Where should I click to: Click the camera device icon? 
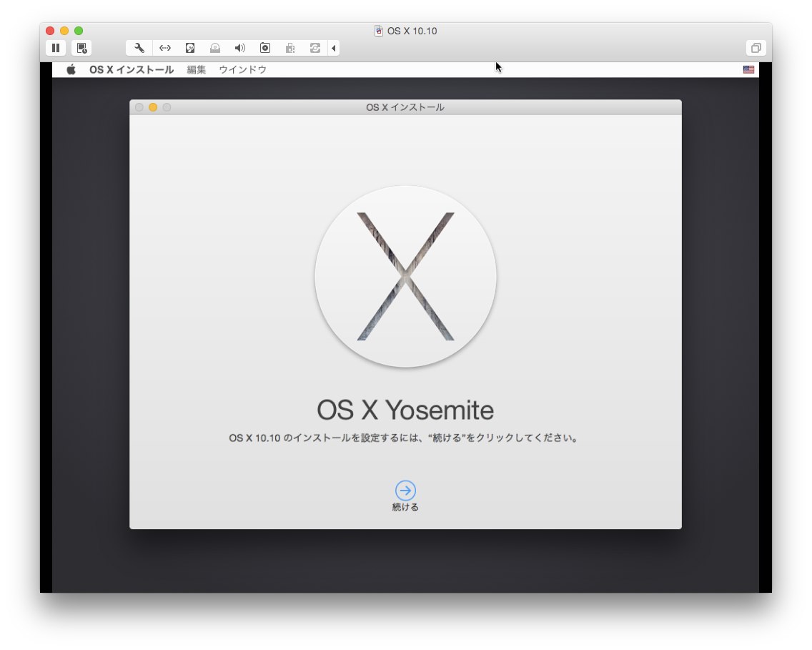click(265, 48)
